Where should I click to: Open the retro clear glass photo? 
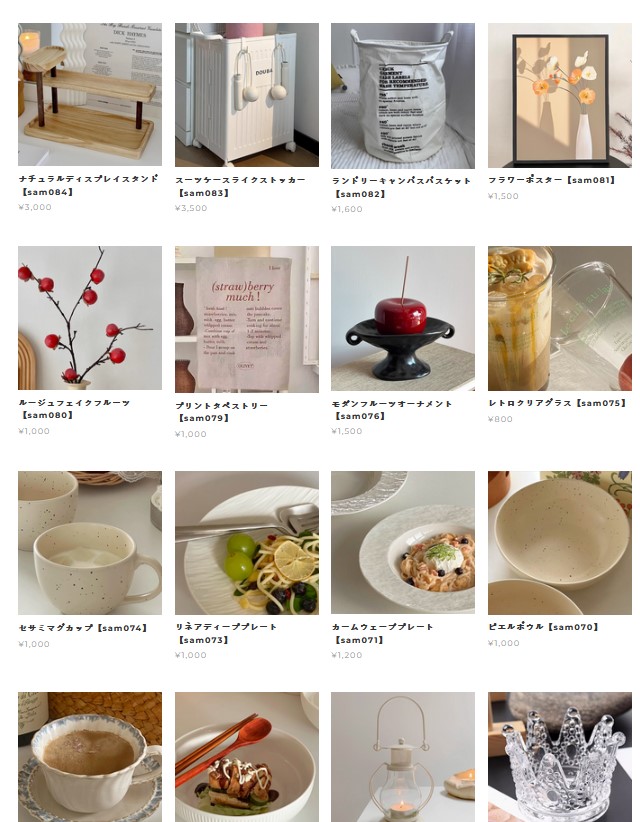point(559,319)
